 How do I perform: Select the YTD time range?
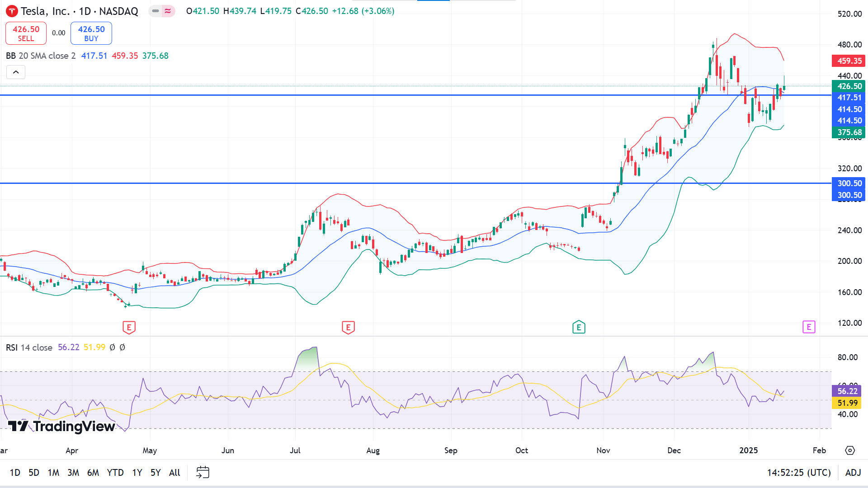(115, 473)
